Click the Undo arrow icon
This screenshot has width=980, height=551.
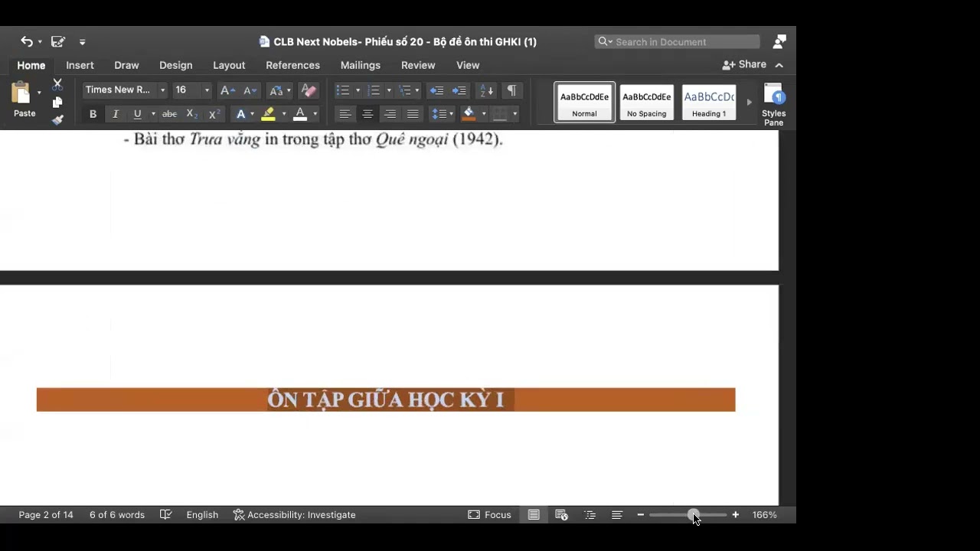tap(25, 41)
